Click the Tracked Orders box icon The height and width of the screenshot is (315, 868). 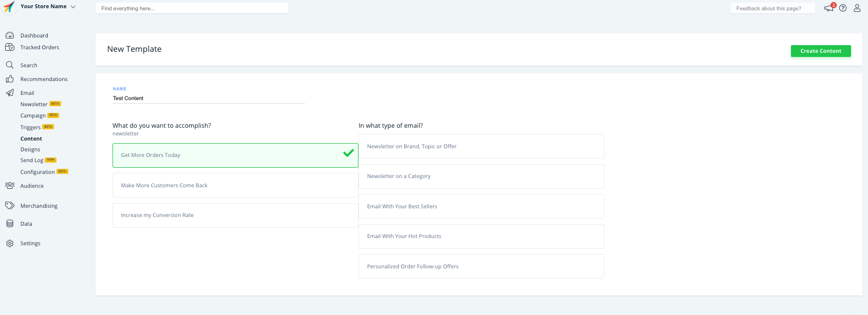pyautogui.click(x=10, y=47)
